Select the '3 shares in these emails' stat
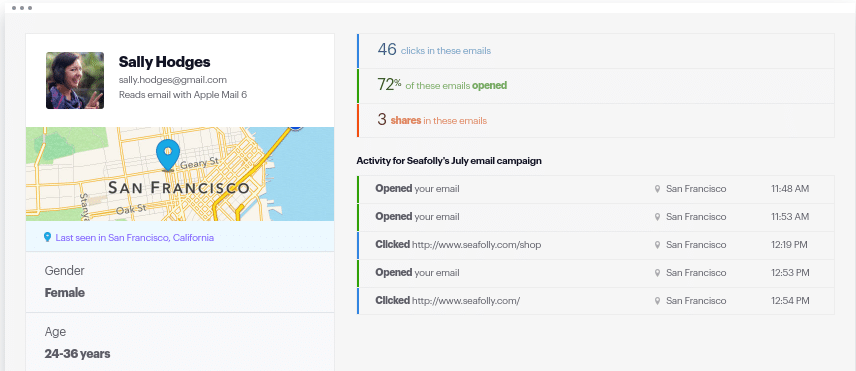This screenshot has height=371, width=856. tap(596, 120)
